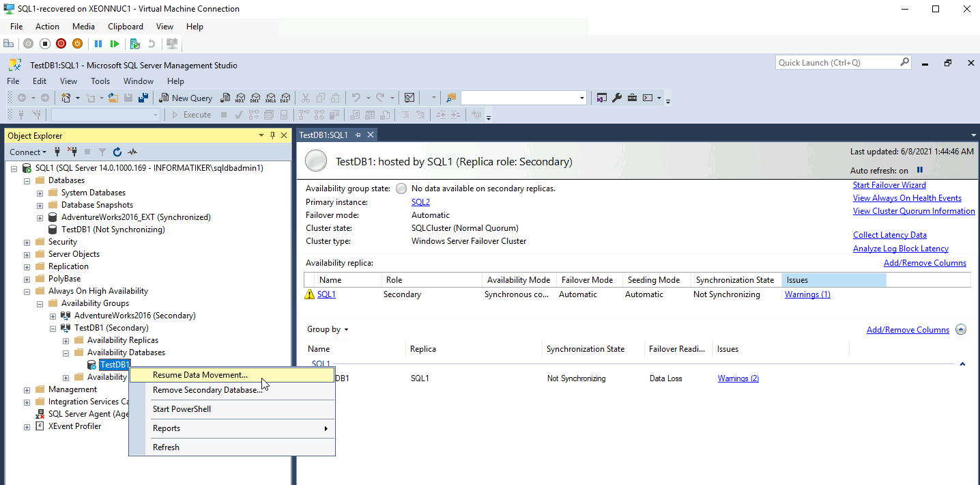Sort by the Synchronization State column in replica grid
Screen dimensions: 980x485
pyautogui.click(x=736, y=280)
